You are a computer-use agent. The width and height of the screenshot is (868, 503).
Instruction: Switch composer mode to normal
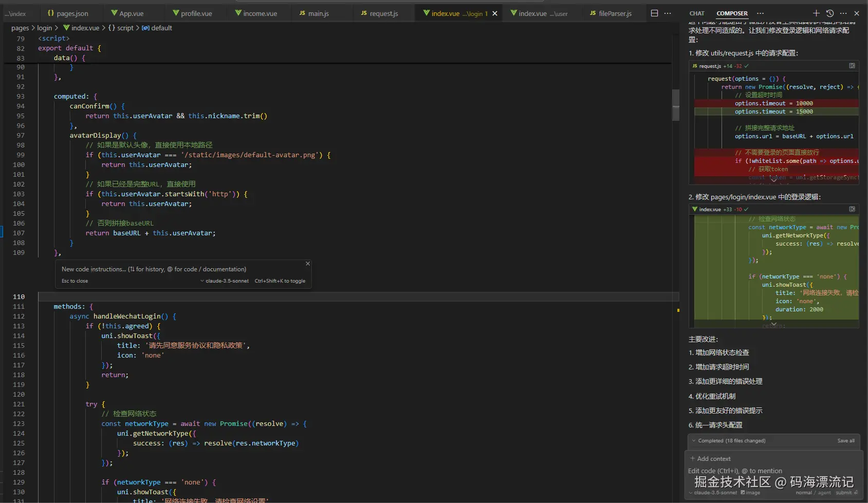804,493
